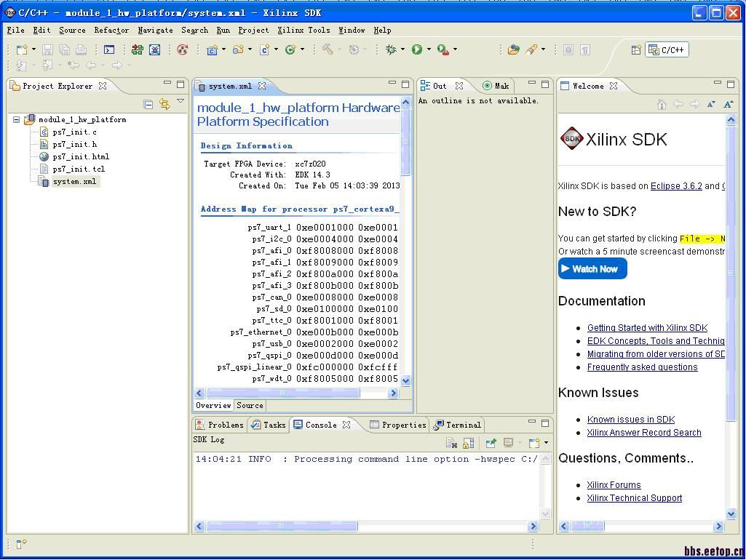Toggle Scroll Lock in the Console toolbar
This screenshot has width=746, height=560.
pyautogui.click(x=469, y=443)
